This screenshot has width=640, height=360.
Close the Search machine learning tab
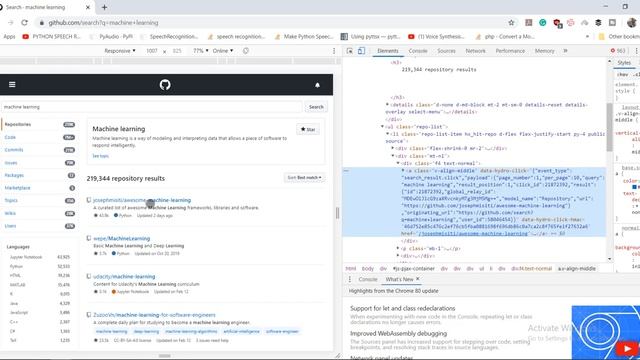tap(88, 7)
